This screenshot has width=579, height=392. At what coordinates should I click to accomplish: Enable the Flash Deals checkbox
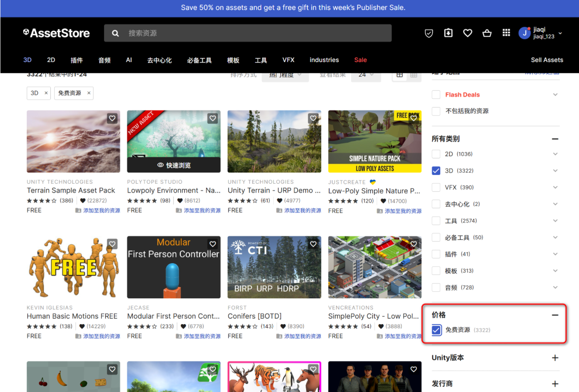436,95
